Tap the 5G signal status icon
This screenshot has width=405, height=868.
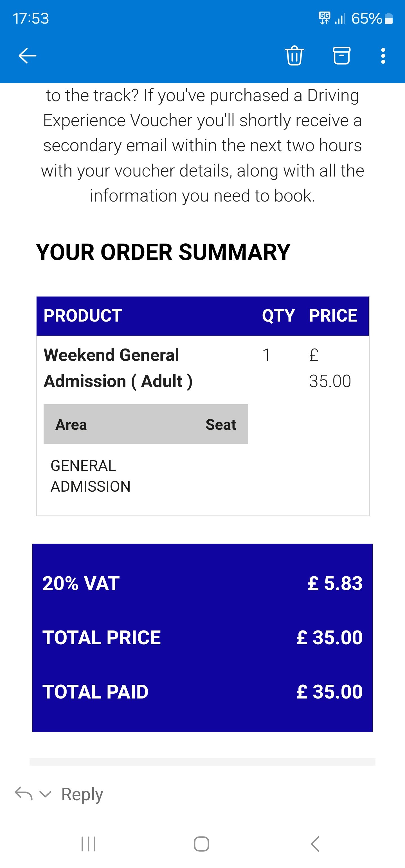point(324,18)
